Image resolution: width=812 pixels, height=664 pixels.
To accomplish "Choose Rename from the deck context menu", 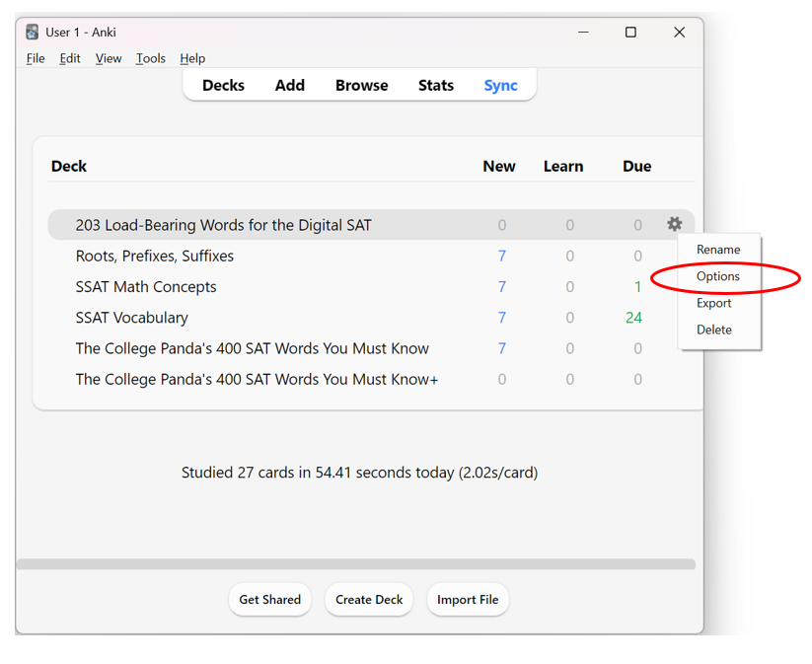I will pyautogui.click(x=718, y=250).
